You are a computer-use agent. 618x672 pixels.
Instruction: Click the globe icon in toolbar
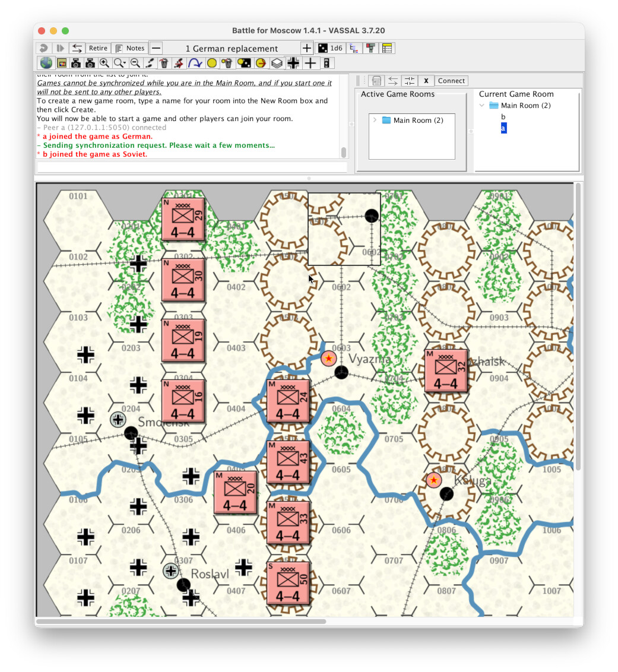[x=46, y=63]
